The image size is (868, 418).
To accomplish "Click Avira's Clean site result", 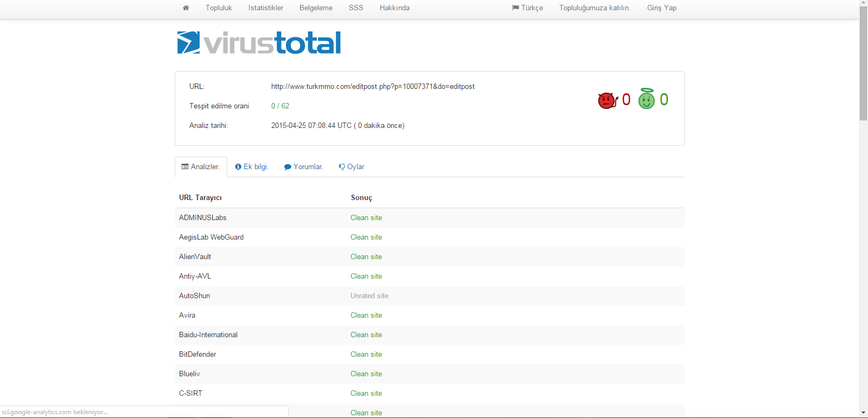I will coord(366,316).
